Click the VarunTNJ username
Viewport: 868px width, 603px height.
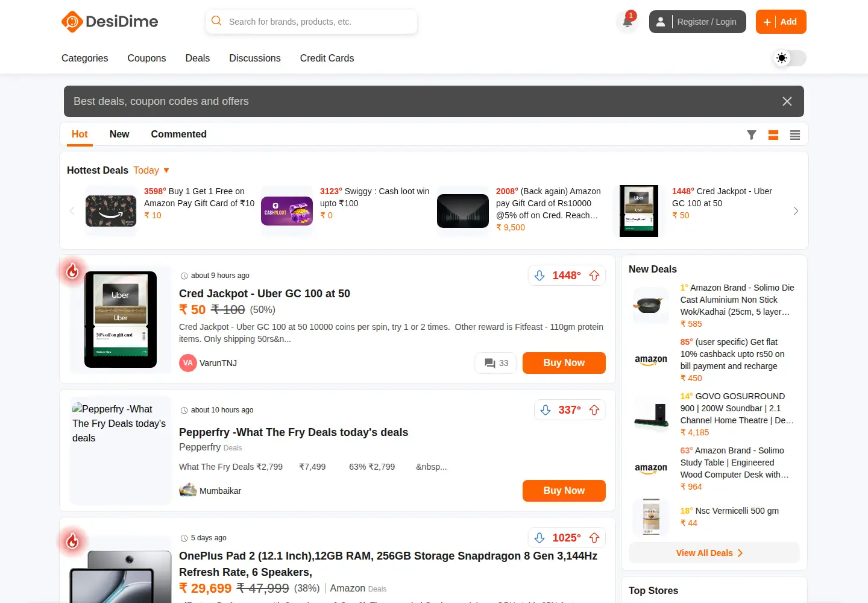coord(218,363)
